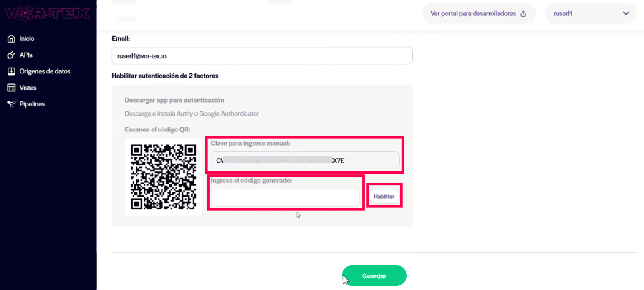Open the ruserl1 account menu
The height and width of the screenshot is (290, 644).
point(591,13)
